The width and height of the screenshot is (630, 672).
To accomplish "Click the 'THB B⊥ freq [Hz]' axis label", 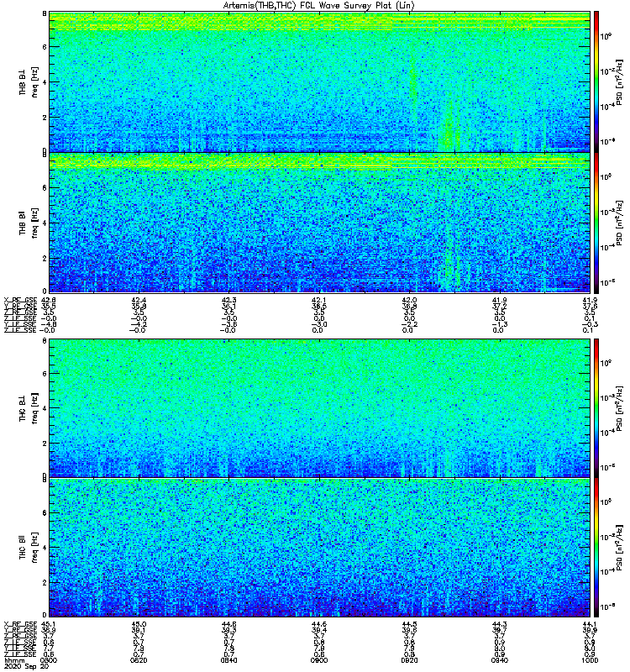I will (x=29, y=81).
